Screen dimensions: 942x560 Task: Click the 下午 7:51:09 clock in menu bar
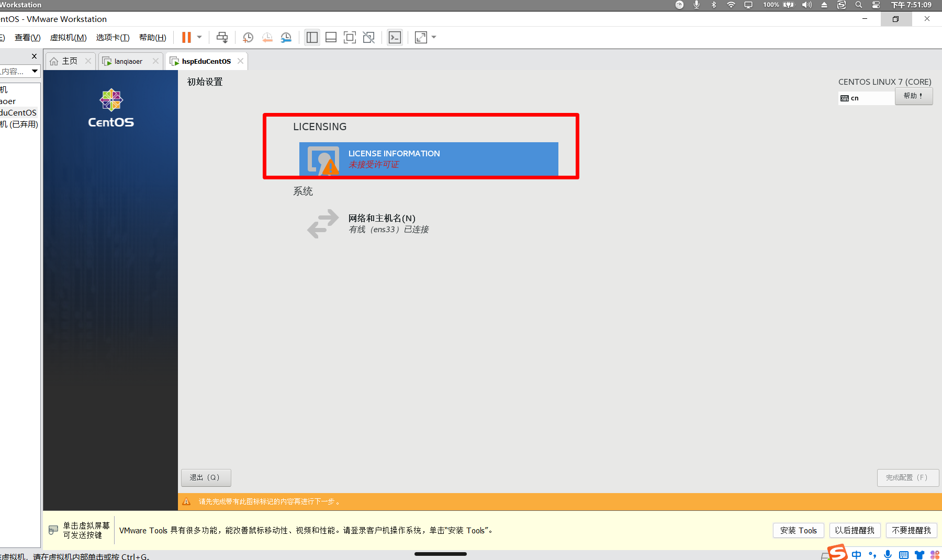(x=911, y=5)
